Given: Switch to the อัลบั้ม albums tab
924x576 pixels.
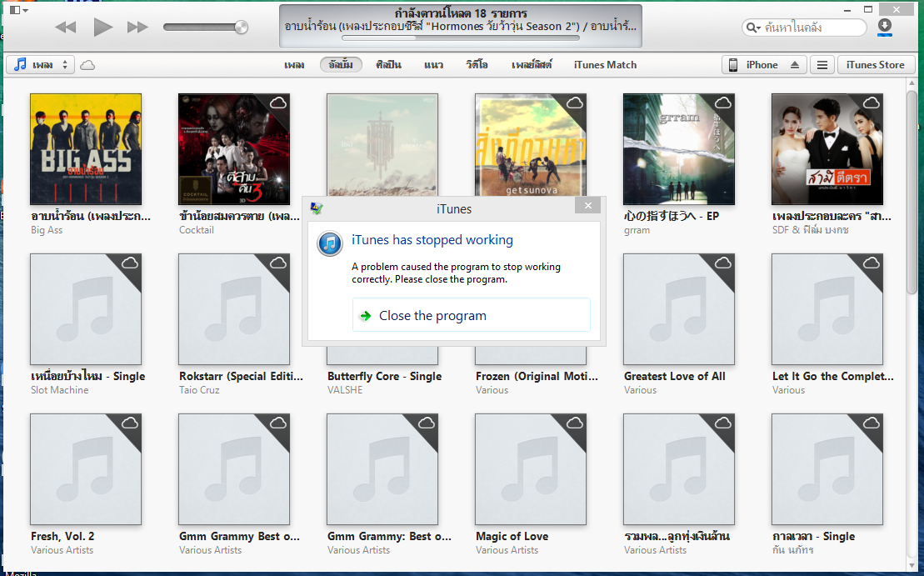Looking at the screenshot, I should [341, 65].
